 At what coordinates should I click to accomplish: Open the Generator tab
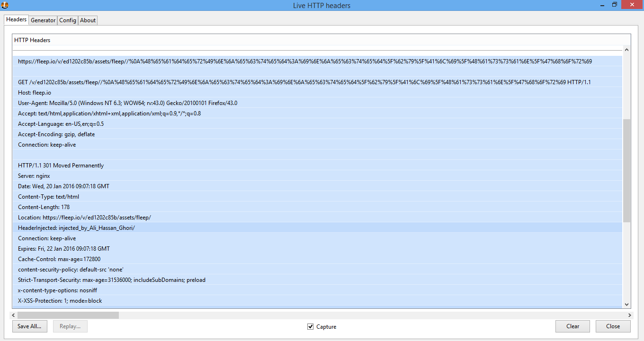point(43,20)
